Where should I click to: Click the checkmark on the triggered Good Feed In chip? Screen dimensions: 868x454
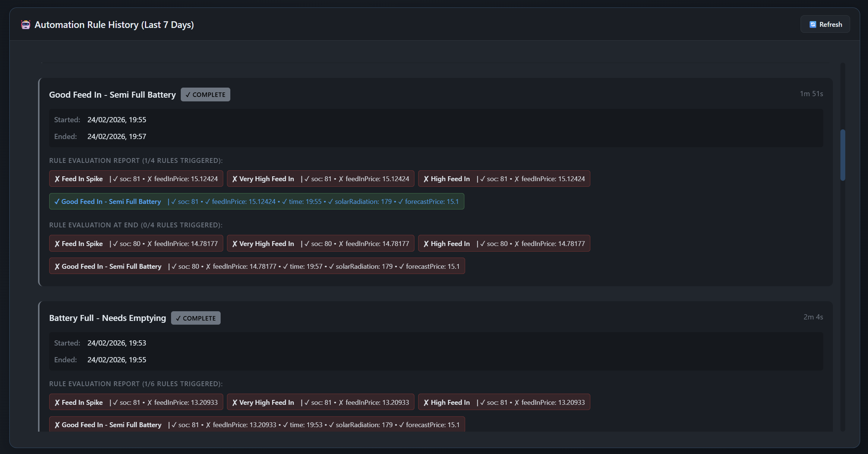pos(57,201)
